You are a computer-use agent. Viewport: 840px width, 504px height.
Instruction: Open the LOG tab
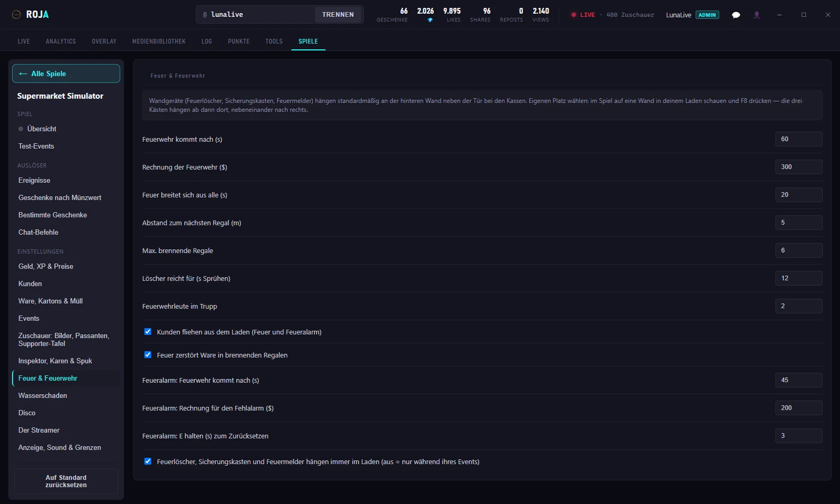[207, 41]
